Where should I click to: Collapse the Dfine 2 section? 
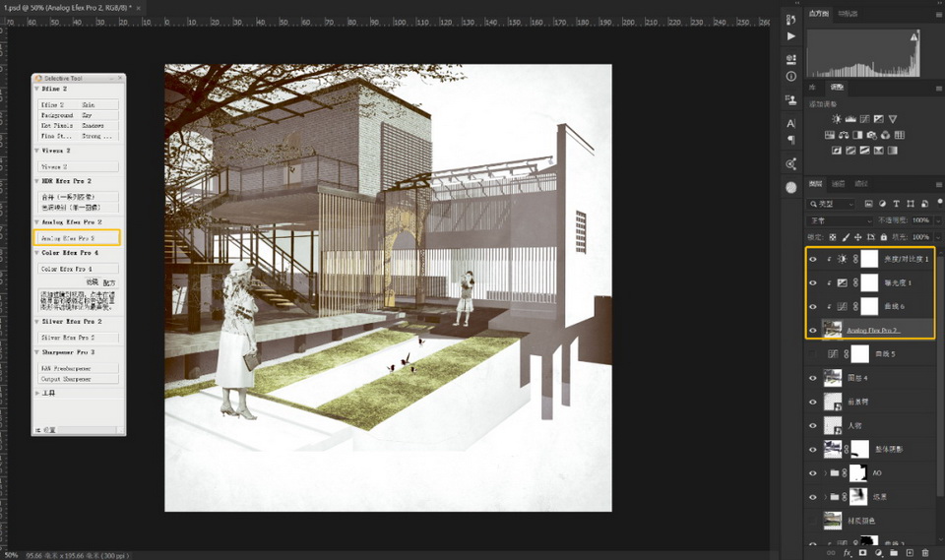pos(37,89)
